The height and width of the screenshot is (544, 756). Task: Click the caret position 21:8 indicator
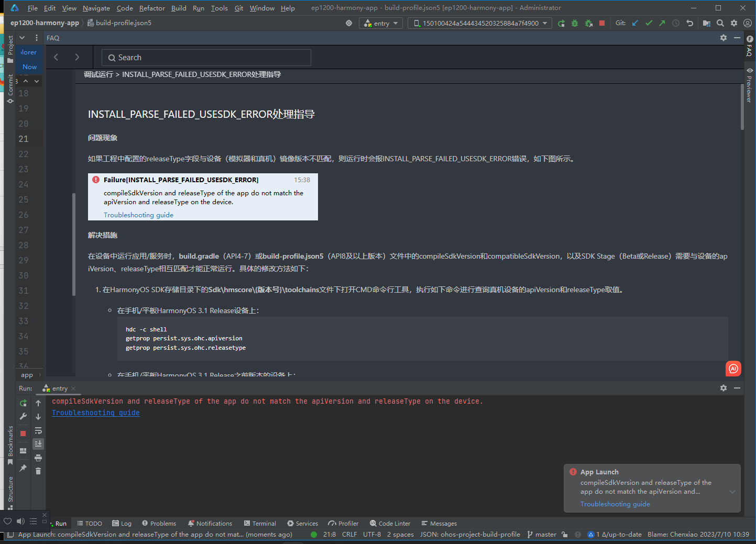pyautogui.click(x=330, y=535)
